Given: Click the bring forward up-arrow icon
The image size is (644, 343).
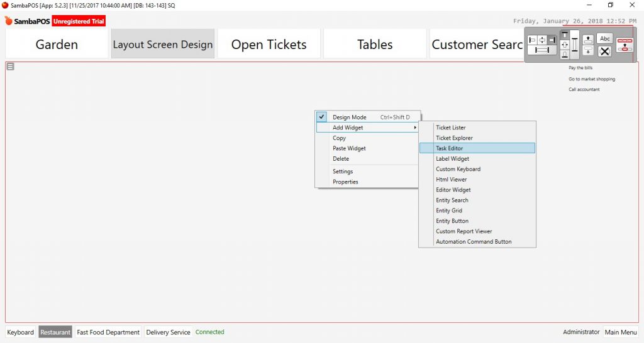Looking at the screenshot, I should [588, 40].
